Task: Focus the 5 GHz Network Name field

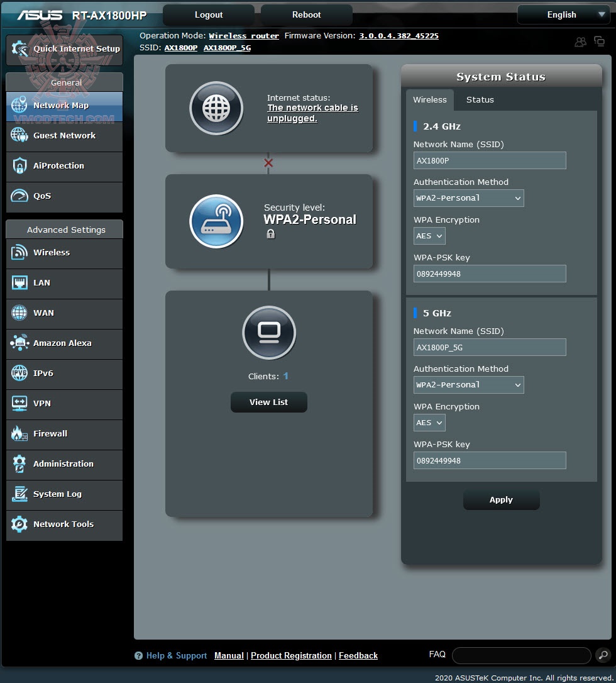Action: pos(490,347)
